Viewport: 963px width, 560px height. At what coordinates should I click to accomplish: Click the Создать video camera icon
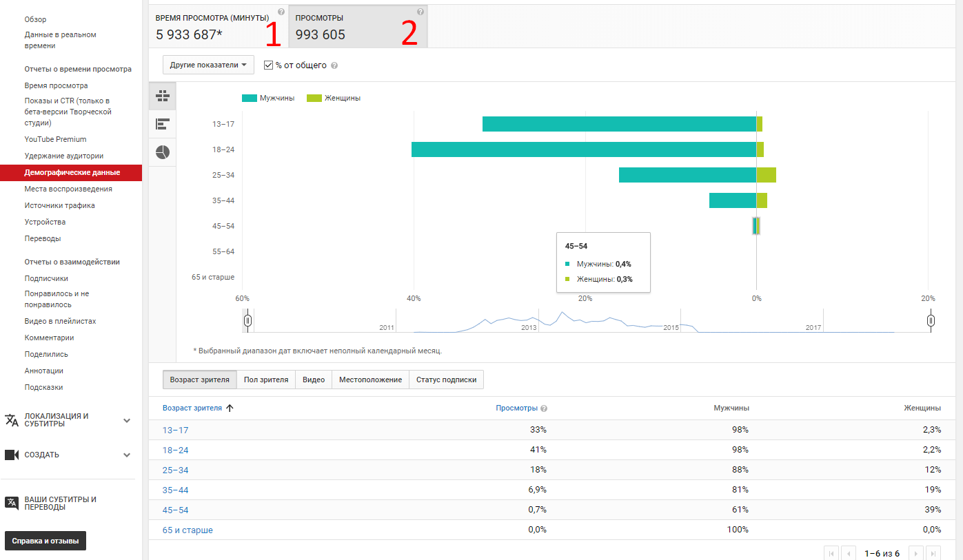tap(12, 455)
